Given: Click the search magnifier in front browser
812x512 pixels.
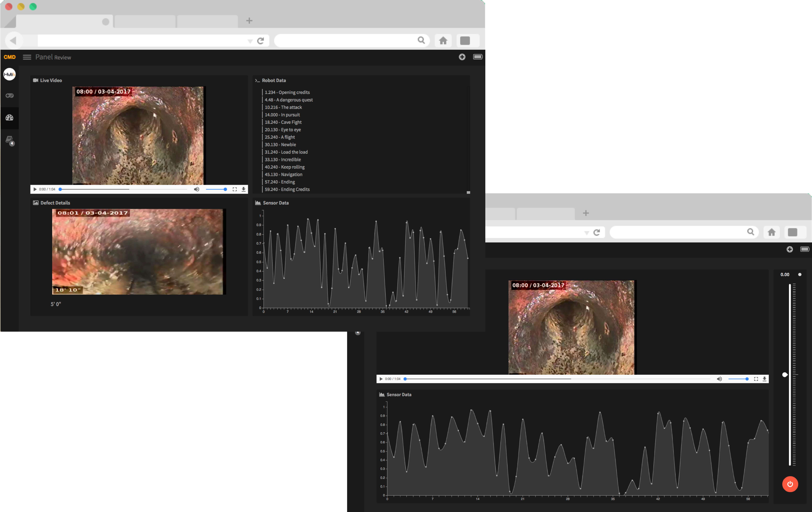Looking at the screenshot, I should [x=421, y=40].
